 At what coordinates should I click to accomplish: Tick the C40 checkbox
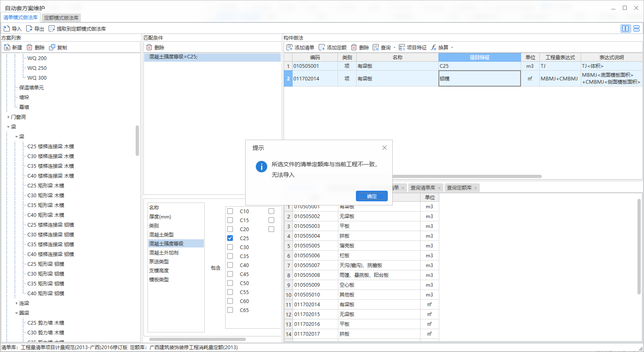tap(230, 265)
